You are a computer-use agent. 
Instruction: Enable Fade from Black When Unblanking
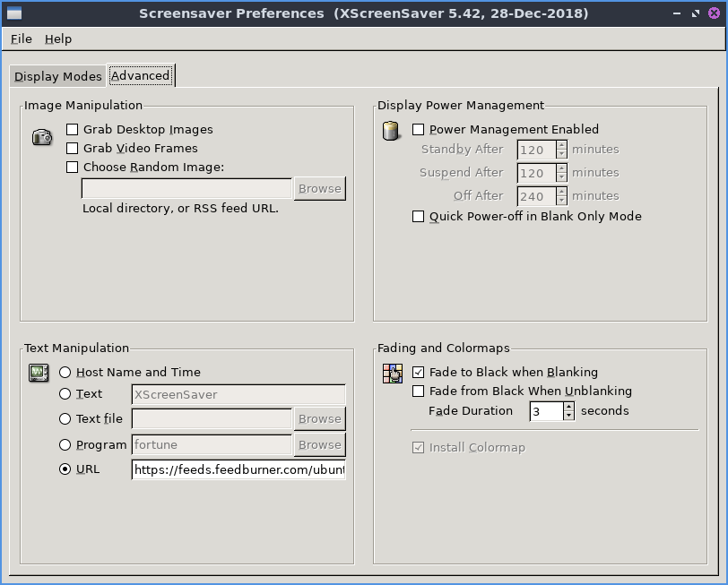coord(419,391)
